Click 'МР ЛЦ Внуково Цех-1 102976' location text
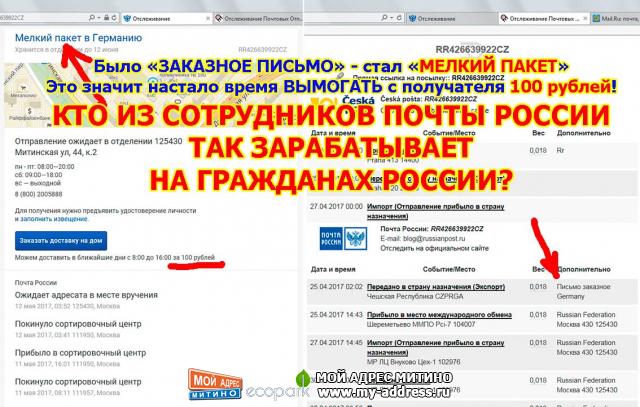 (x=413, y=362)
